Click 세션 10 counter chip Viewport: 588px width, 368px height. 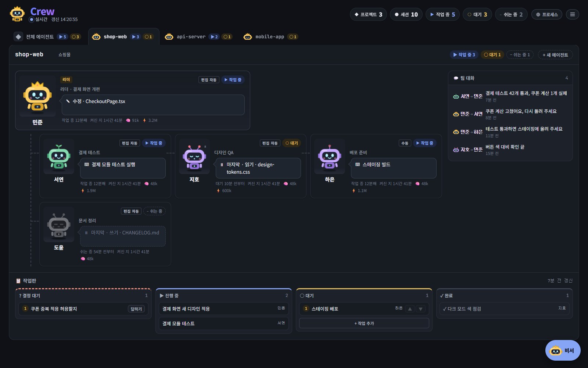click(406, 14)
